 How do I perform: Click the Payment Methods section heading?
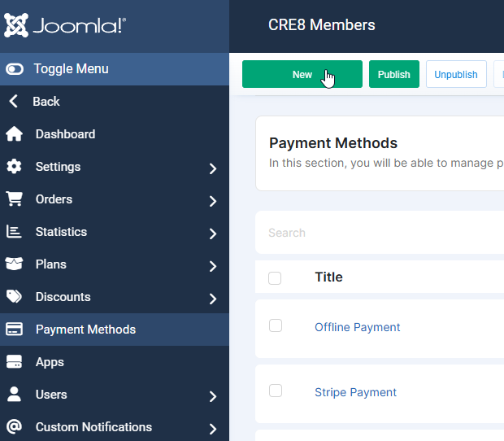(333, 143)
